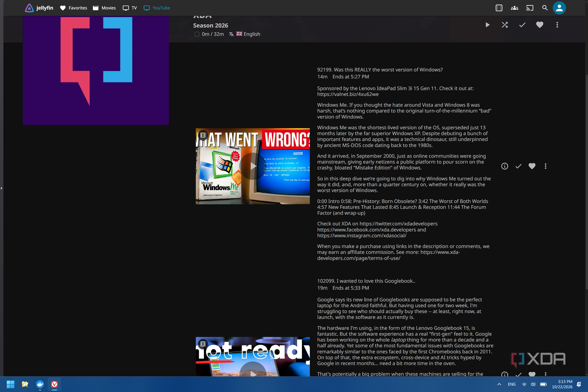Image resolution: width=588 pixels, height=392 pixels.
Task: Click the Vivaldi browser taskbar icon
Action: (x=55, y=384)
